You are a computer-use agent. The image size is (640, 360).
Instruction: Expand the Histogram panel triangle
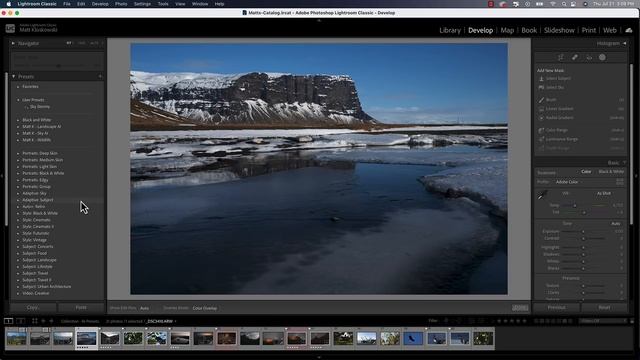point(624,43)
